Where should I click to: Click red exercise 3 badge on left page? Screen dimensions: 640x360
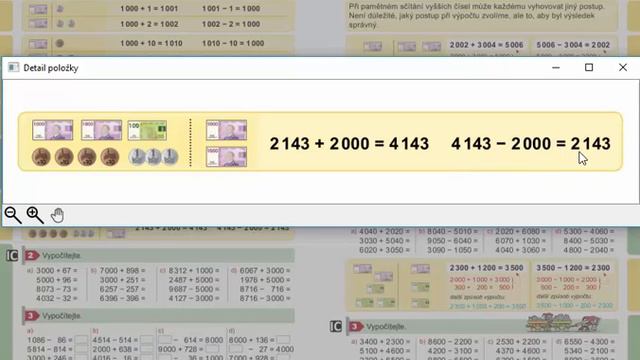[x=31, y=316]
